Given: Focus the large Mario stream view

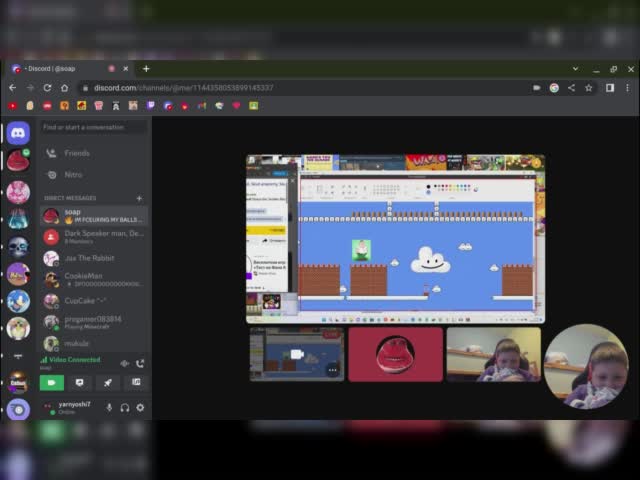Looking at the screenshot, I should point(395,239).
